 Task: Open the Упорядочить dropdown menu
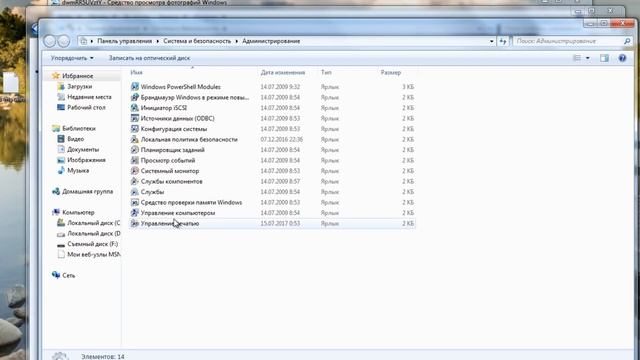72,58
